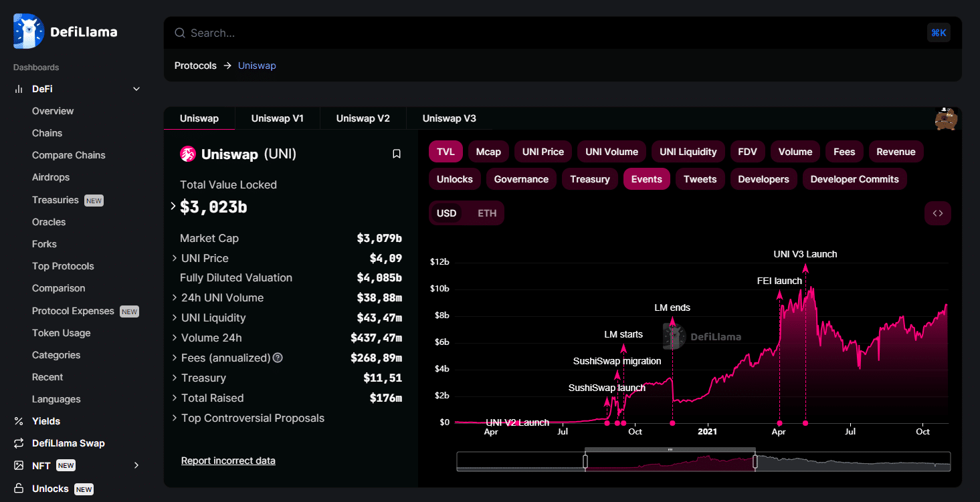The width and height of the screenshot is (980, 502).
Task: Bookmark the Uniswap protocol
Action: (396, 153)
